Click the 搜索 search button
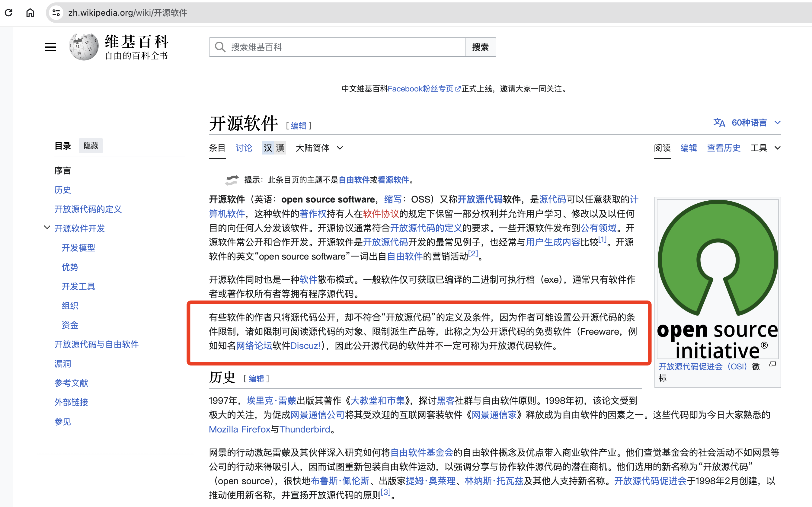This screenshot has height=507, width=812. pyautogui.click(x=480, y=47)
